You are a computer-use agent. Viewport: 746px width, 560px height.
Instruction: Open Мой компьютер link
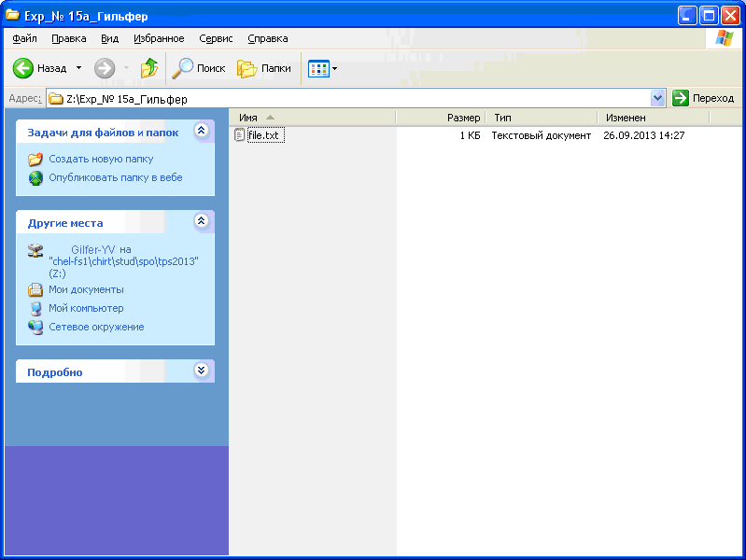tap(86, 308)
